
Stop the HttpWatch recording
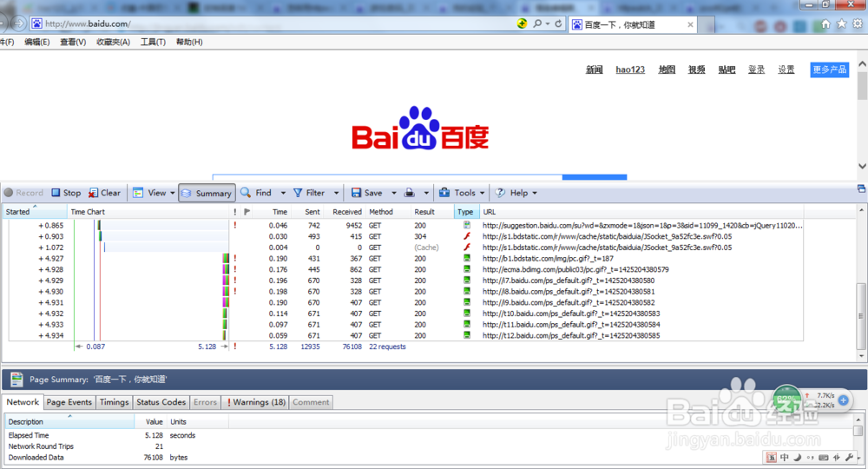tap(66, 193)
